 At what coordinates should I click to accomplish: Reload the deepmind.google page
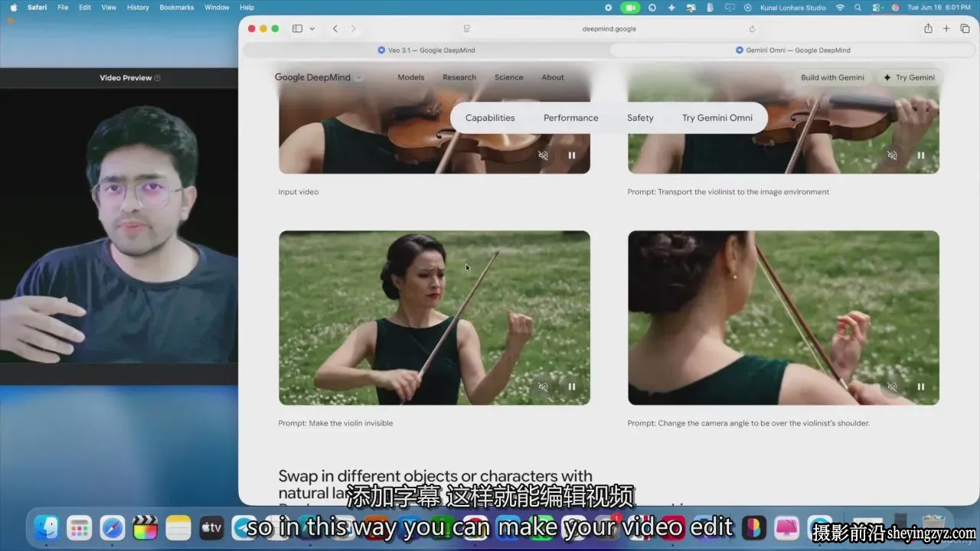click(752, 29)
